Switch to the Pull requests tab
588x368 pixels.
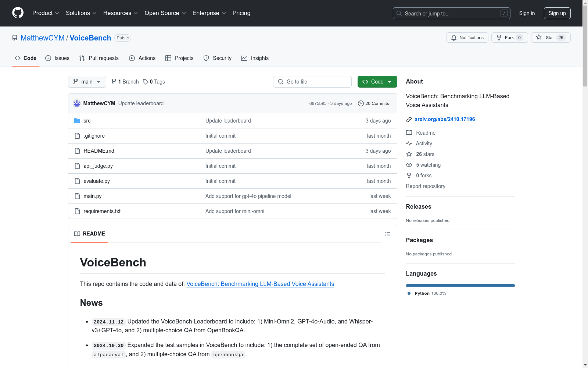tap(99, 58)
